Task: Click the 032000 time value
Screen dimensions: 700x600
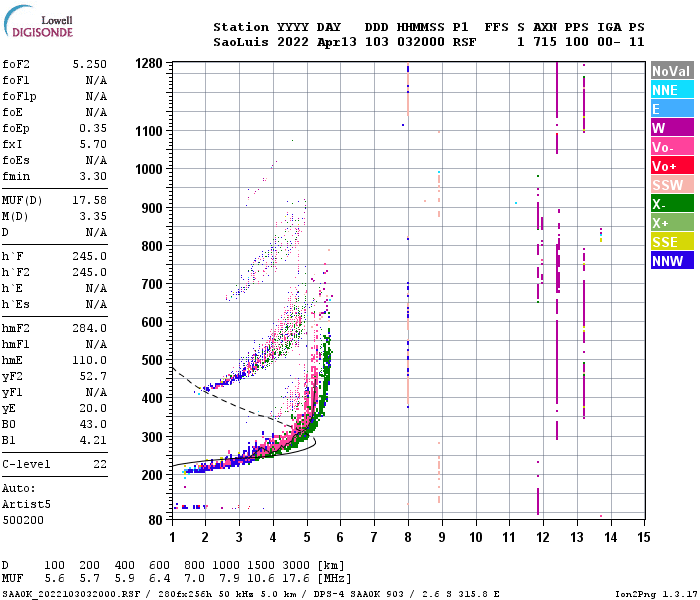Action: [421, 42]
